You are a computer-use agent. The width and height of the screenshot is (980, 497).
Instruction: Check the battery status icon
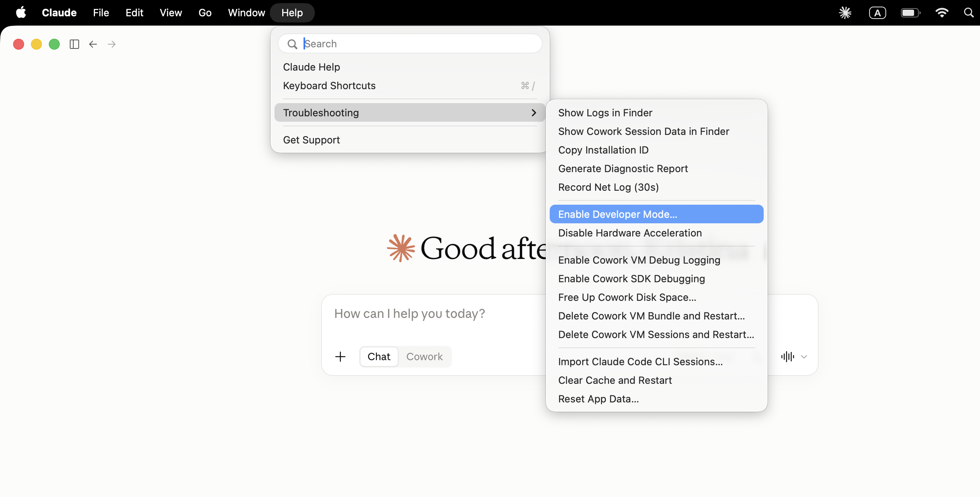tap(910, 13)
